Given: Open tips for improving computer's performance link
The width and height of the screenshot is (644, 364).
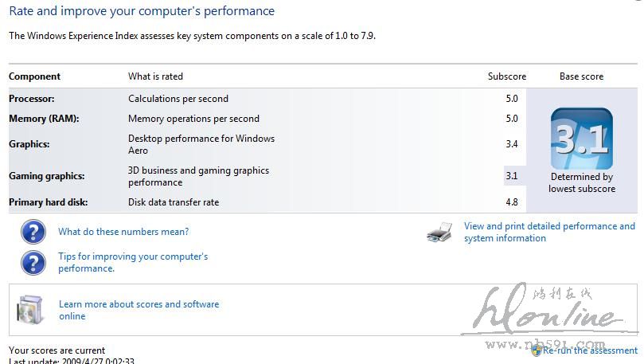Looking at the screenshot, I should (x=132, y=262).
